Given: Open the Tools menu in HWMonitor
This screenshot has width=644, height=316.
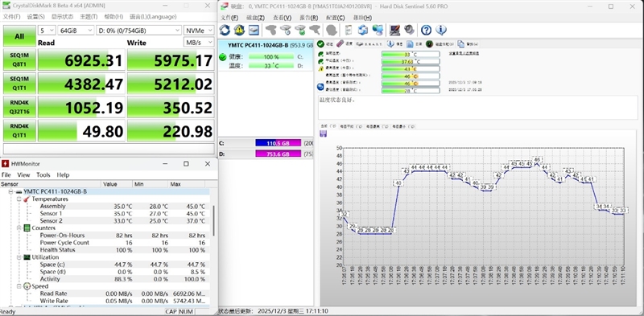Looking at the screenshot, I should 43,174.
